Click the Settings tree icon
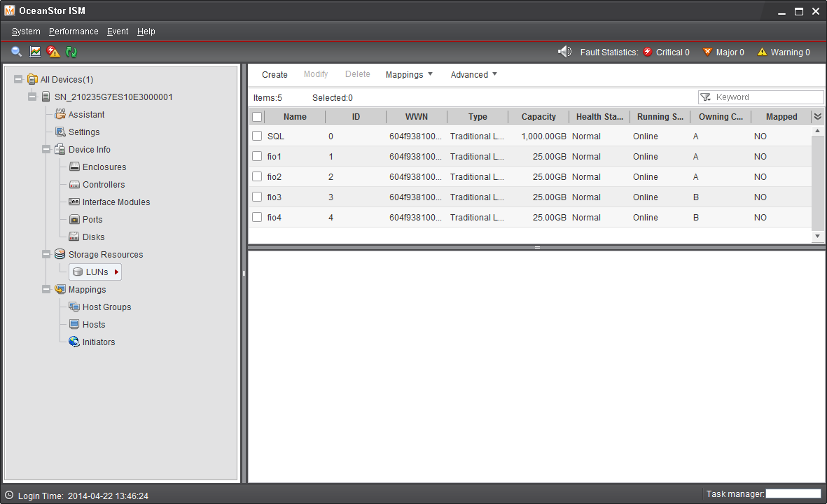 coord(60,132)
